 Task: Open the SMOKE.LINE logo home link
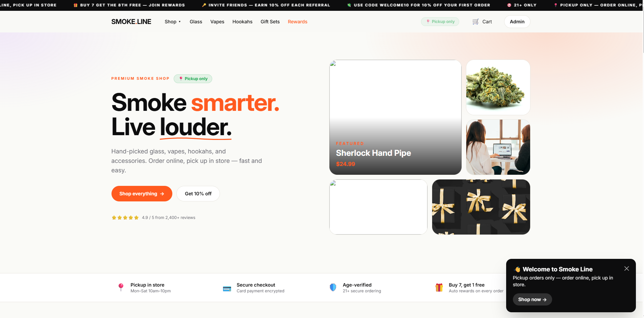(131, 22)
